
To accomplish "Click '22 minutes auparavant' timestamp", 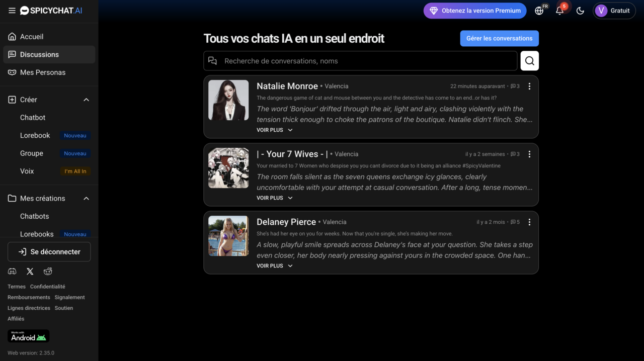I will coord(477,86).
